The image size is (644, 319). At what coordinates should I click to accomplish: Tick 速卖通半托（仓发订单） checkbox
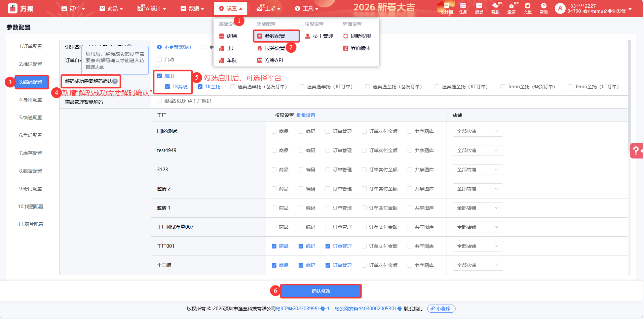[233, 87]
